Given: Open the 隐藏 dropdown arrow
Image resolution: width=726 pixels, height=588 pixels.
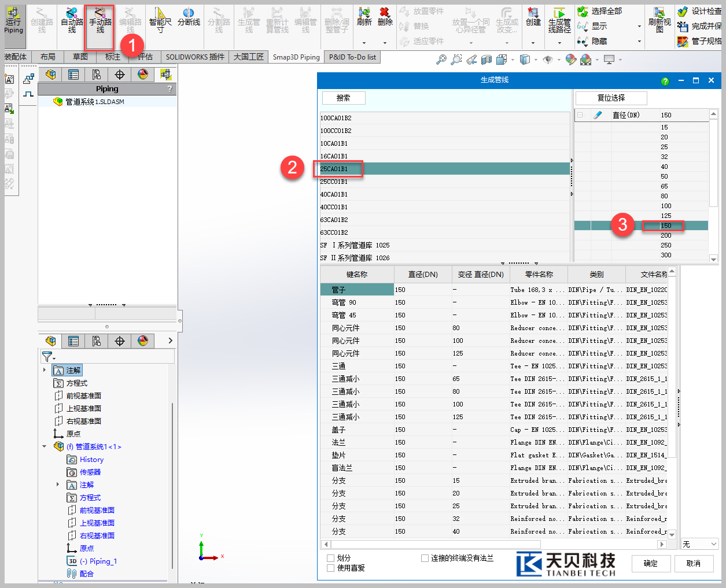Looking at the screenshot, I should click(639, 41).
